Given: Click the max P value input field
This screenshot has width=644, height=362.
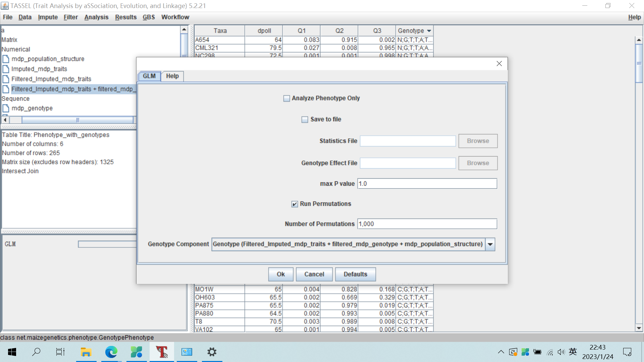Looking at the screenshot, I should [x=427, y=184].
